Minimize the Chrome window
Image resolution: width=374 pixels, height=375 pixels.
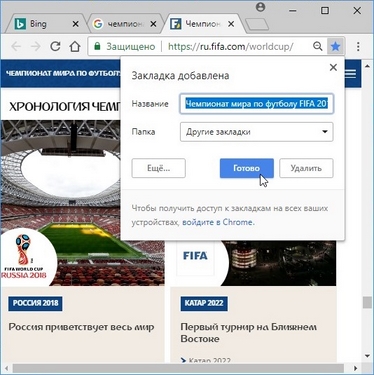click(293, 10)
